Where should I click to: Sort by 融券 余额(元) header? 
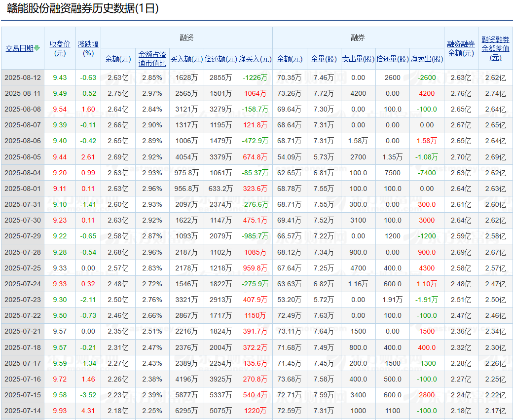[x=290, y=59]
